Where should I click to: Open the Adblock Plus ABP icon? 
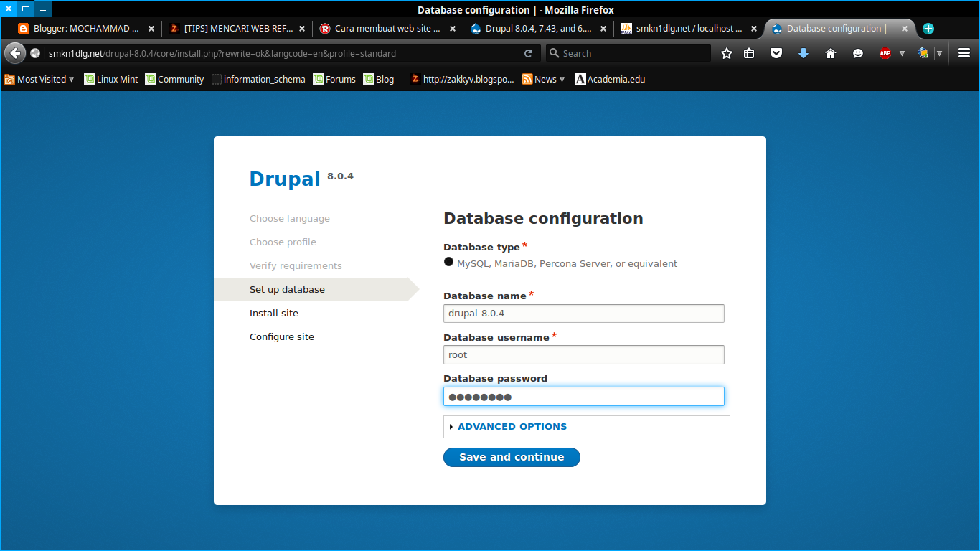885,53
